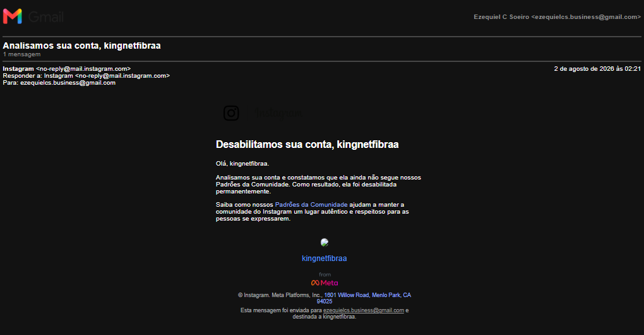Screen dimensions: 644x335
Task: Click the paragraph starting 'Analisamos sua conta e constatamos'
Action: click(318, 185)
